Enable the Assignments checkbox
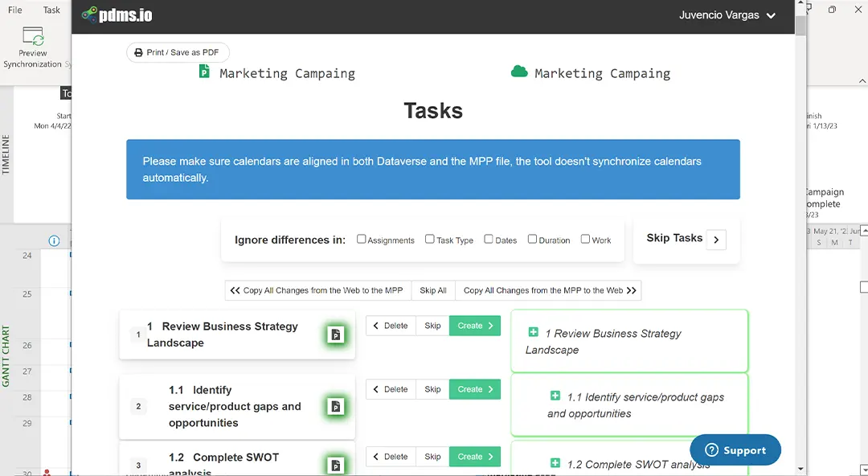Image resolution: width=868 pixels, height=476 pixels. 361,239
